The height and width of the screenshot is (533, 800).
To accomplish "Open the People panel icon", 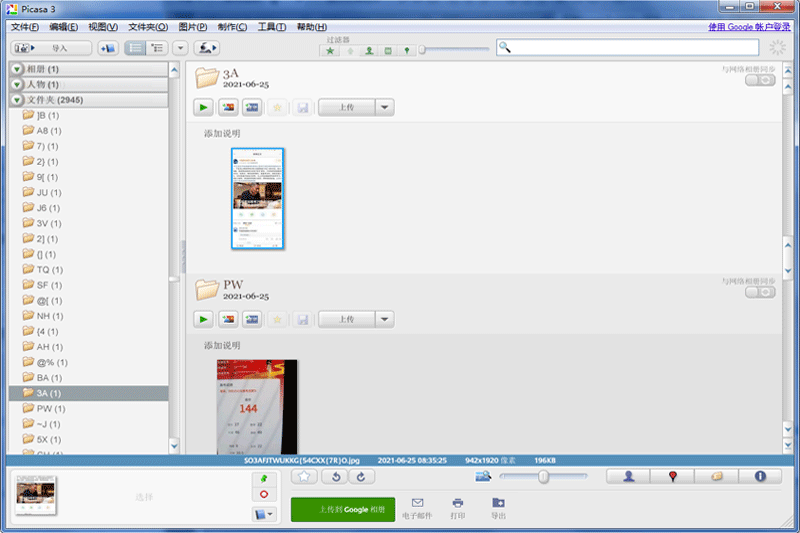I will coord(628,477).
